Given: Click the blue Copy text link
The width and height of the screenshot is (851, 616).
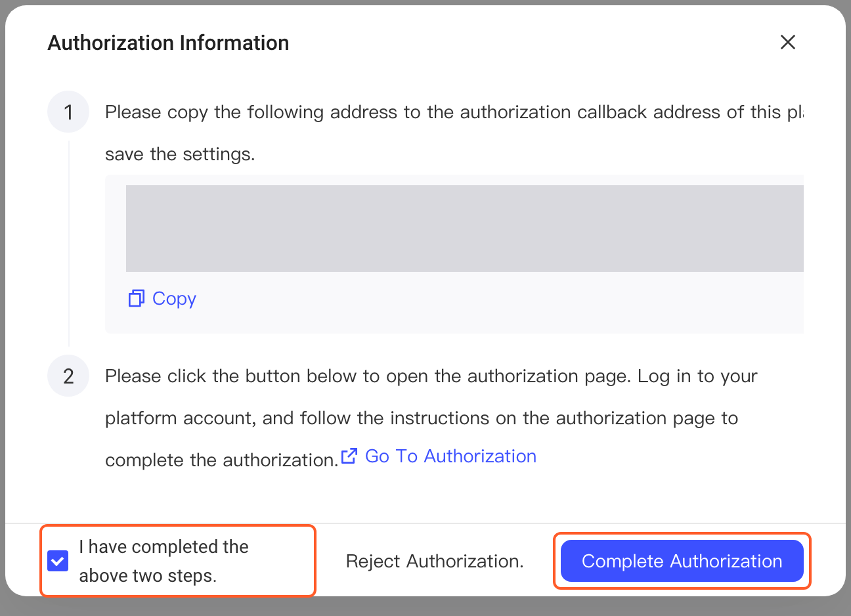Looking at the screenshot, I should (x=174, y=298).
